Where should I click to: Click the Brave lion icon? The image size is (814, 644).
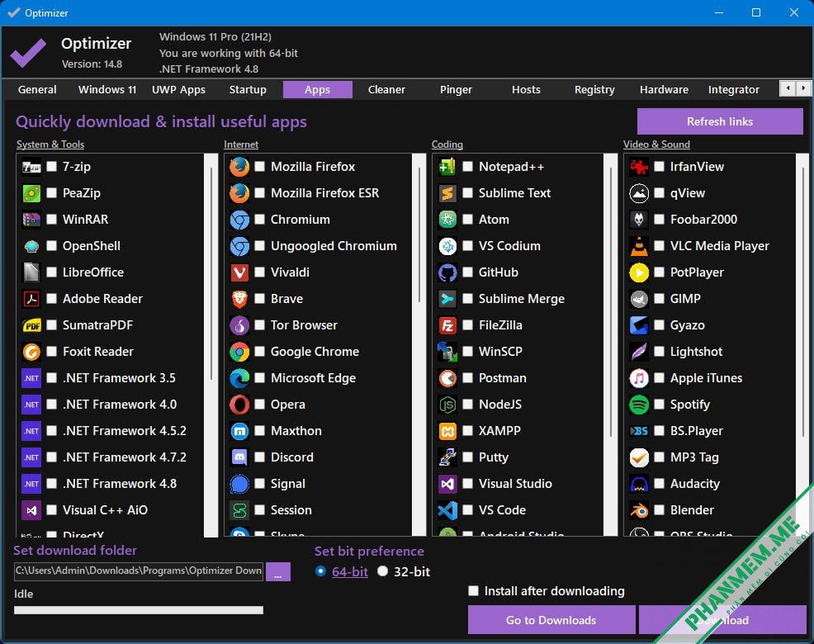click(239, 299)
